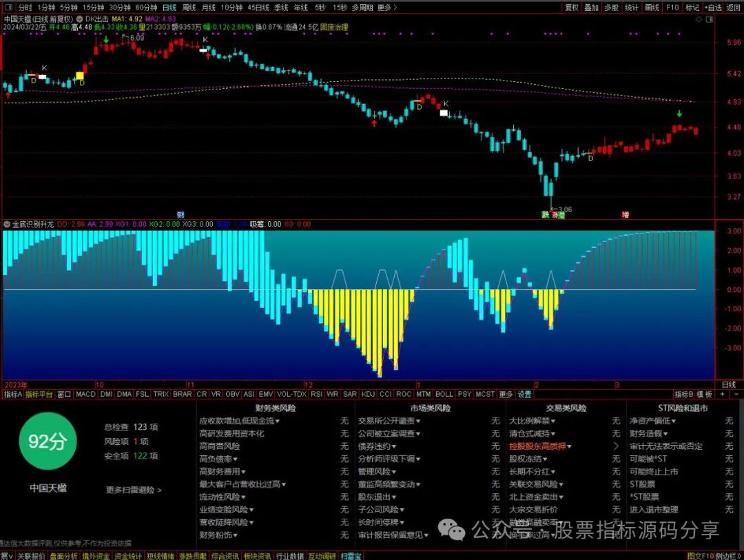This screenshot has height=560, width=744.
Task: Click the 叠加 overlay button
Action: 591,8
